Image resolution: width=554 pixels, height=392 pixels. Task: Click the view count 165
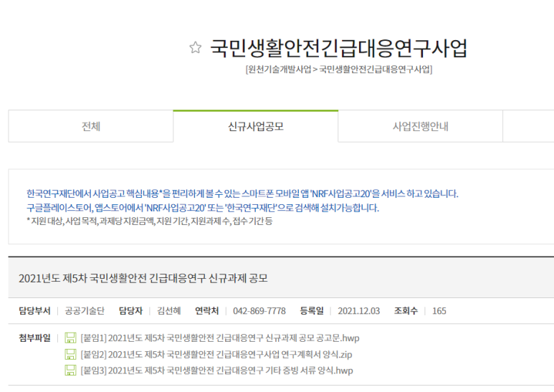tap(439, 311)
